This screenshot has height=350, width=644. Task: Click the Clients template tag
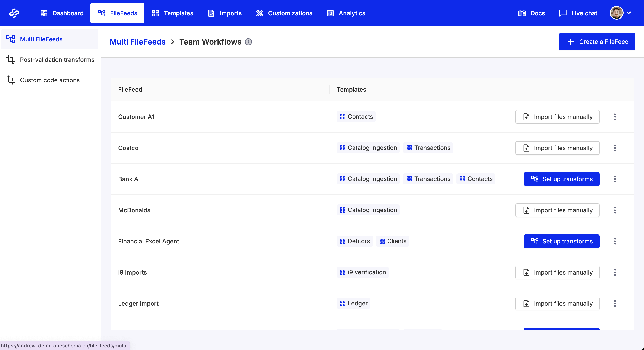pyautogui.click(x=392, y=241)
